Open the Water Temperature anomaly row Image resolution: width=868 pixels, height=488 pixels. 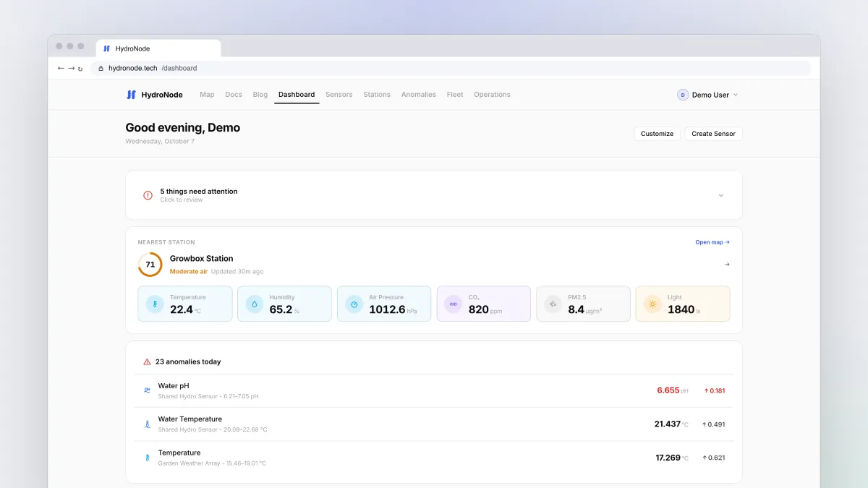click(x=434, y=424)
